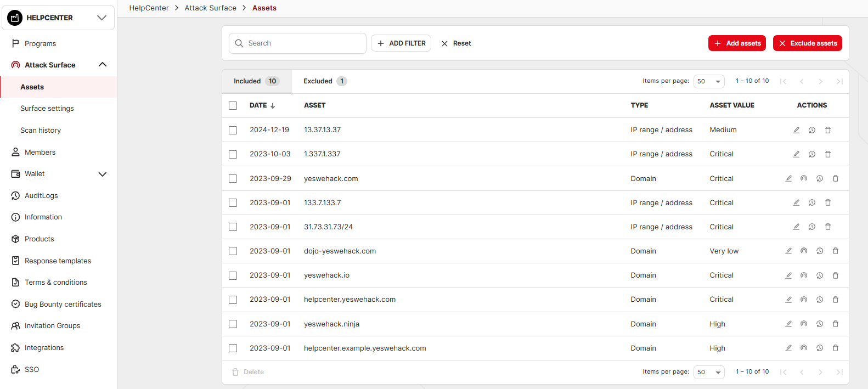This screenshot has width=868, height=389.
Task: Delete the dojo-yeswehack.com asset
Action: 836,251
